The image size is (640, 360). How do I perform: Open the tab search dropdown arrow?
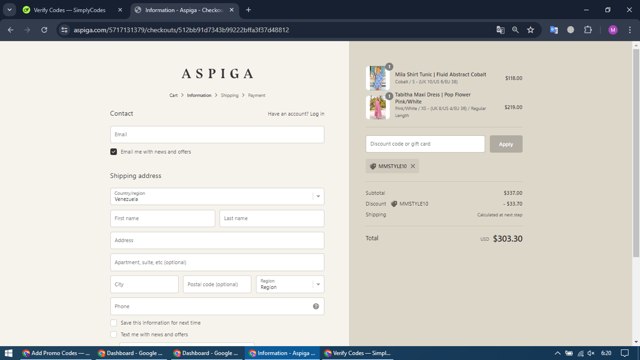click(x=9, y=10)
